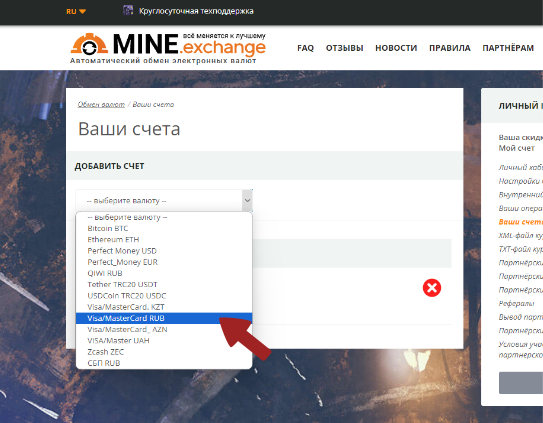This screenshot has height=423, width=543.
Task: Choose СБП RUB option
Action: 164,363
